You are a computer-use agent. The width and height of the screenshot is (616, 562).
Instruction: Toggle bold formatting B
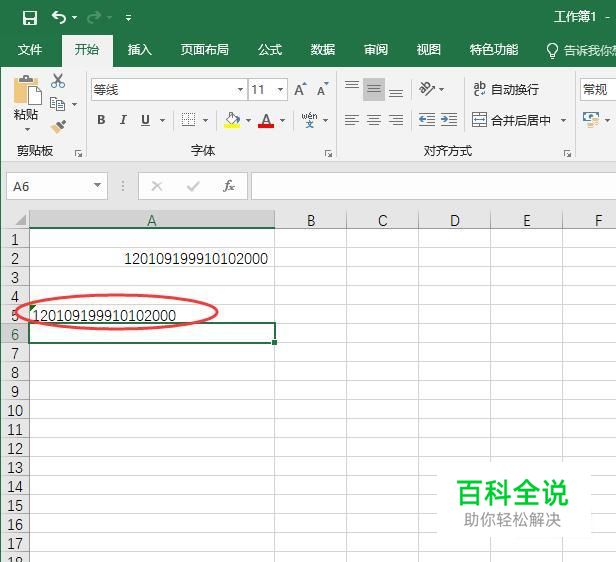[x=101, y=120]
